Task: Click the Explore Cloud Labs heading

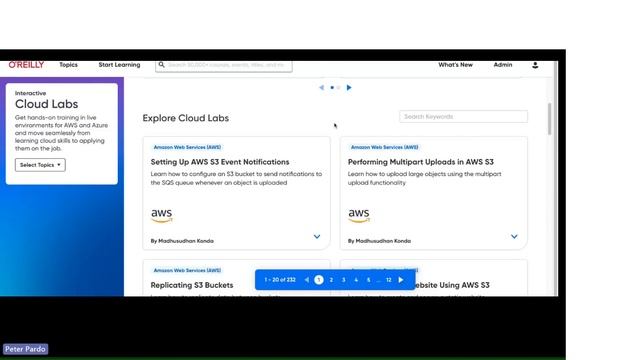Action: (186, 118)
